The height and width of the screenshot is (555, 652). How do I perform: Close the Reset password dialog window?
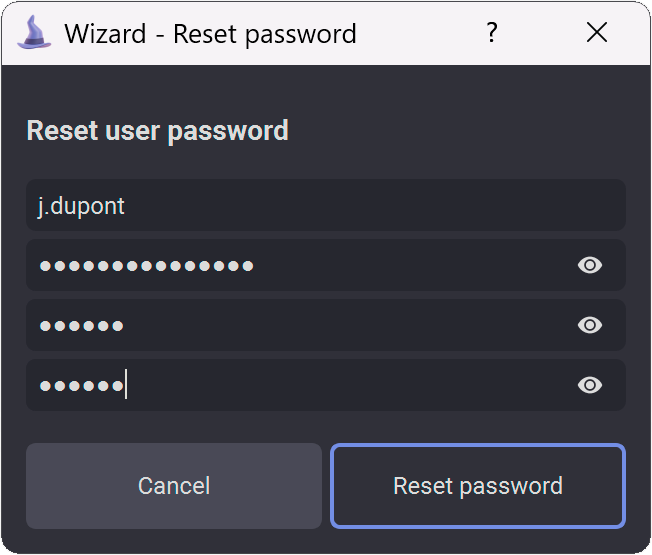coord(597,32)
